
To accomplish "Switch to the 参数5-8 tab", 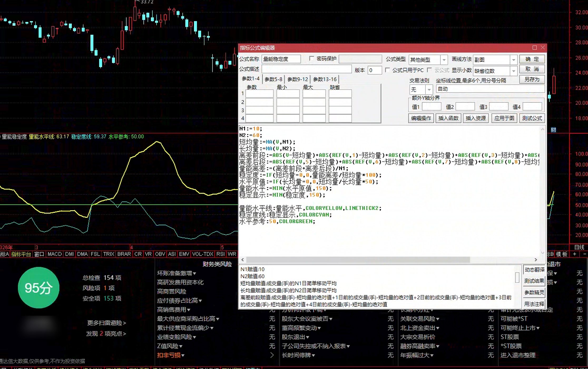I will point(273,79).
